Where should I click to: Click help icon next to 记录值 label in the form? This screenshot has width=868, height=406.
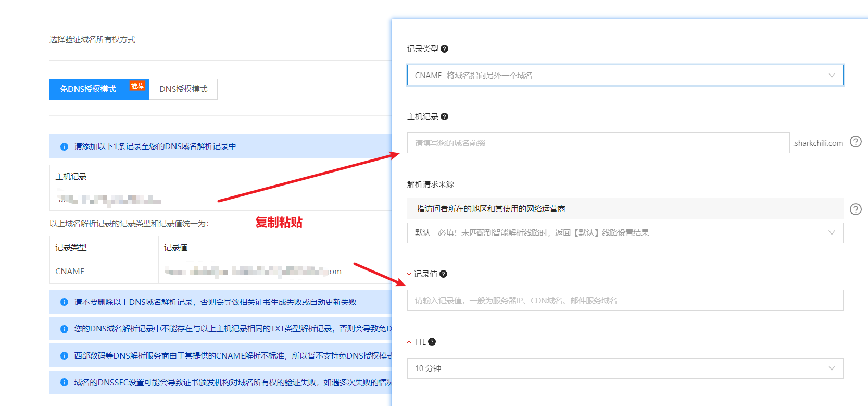tap(443, 274)
